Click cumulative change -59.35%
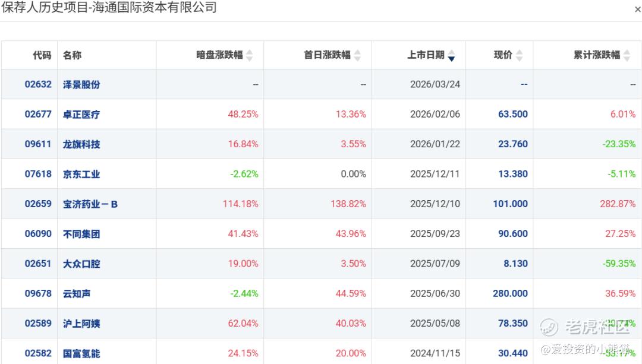The width and height of the screenshot is (642, 364). coord(619,264)
